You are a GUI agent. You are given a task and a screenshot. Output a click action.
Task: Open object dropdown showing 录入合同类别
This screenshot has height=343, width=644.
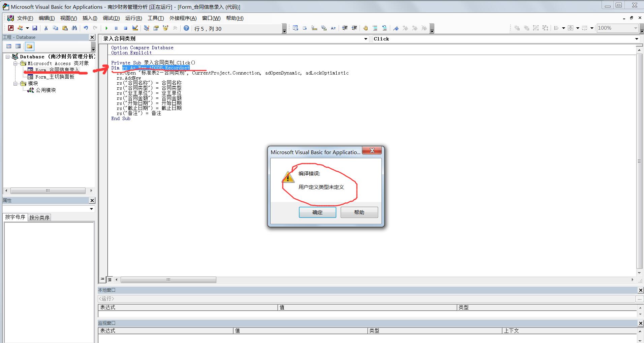point(366,39)
